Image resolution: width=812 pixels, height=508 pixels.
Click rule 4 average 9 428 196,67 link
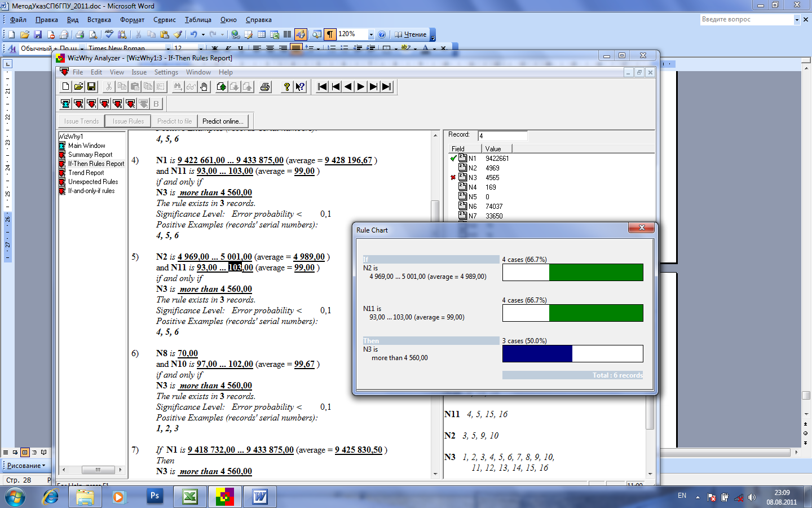point(348,160)
